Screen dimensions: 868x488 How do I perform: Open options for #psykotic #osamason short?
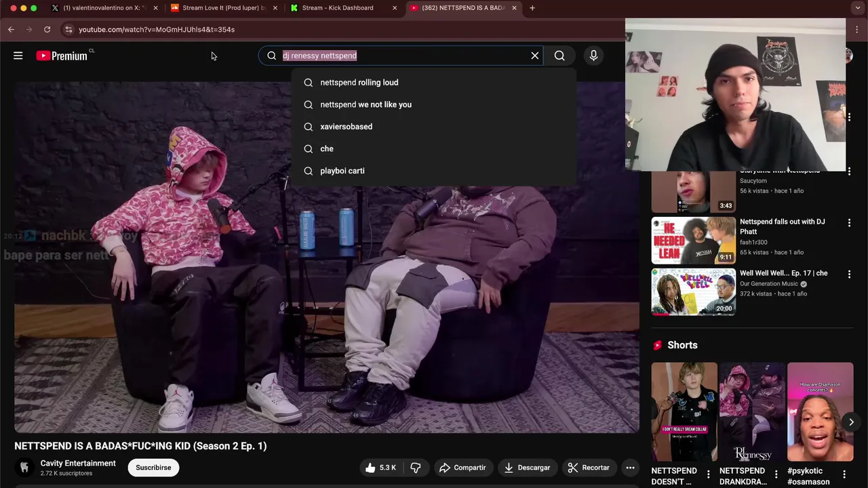click(844, 474)
